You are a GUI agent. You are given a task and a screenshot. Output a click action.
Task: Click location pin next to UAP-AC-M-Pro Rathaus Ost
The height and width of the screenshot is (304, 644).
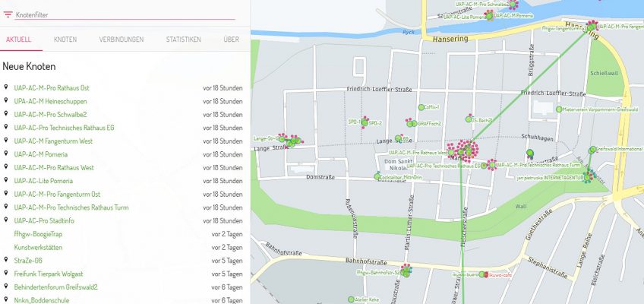tap(6, 88)
